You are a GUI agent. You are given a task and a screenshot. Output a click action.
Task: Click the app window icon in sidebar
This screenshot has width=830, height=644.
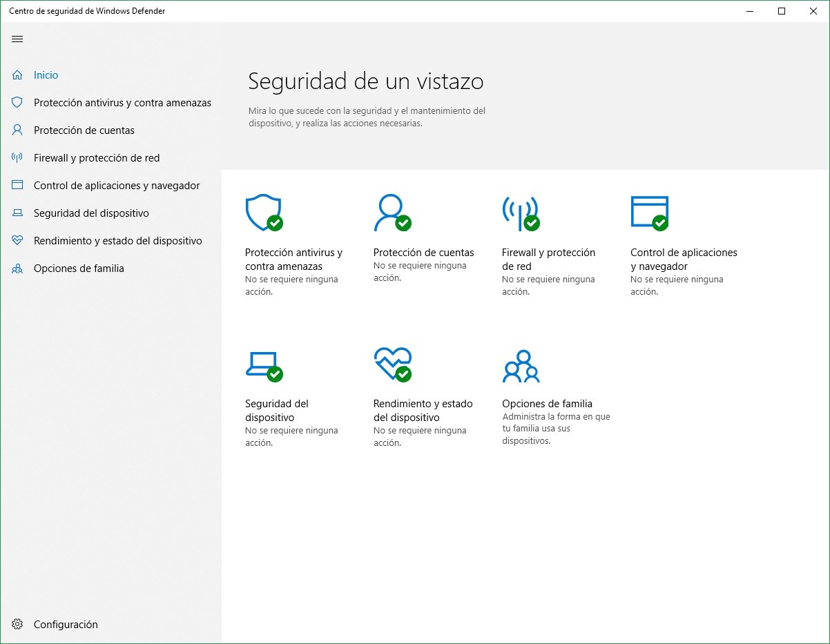pyautogui.click(x=17, y=185)
